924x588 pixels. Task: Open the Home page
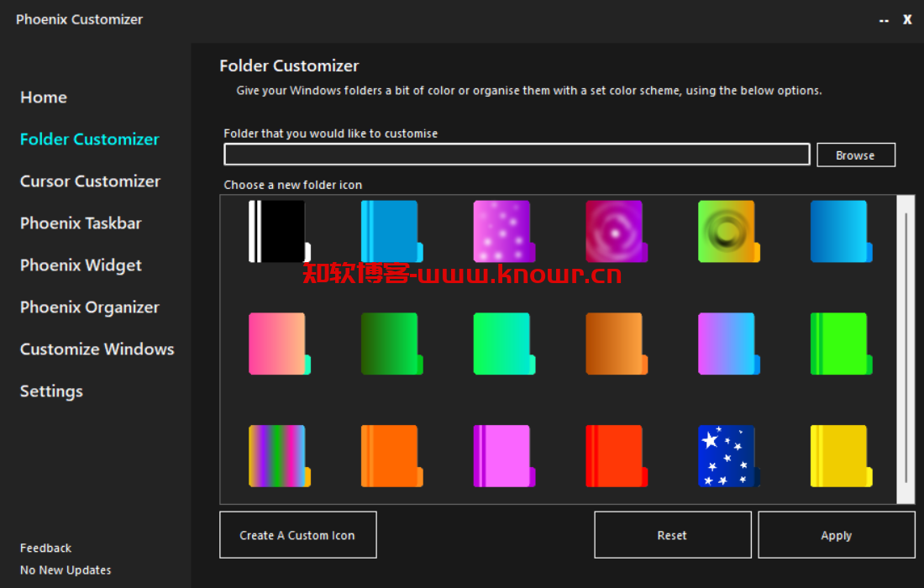point(44,97)
